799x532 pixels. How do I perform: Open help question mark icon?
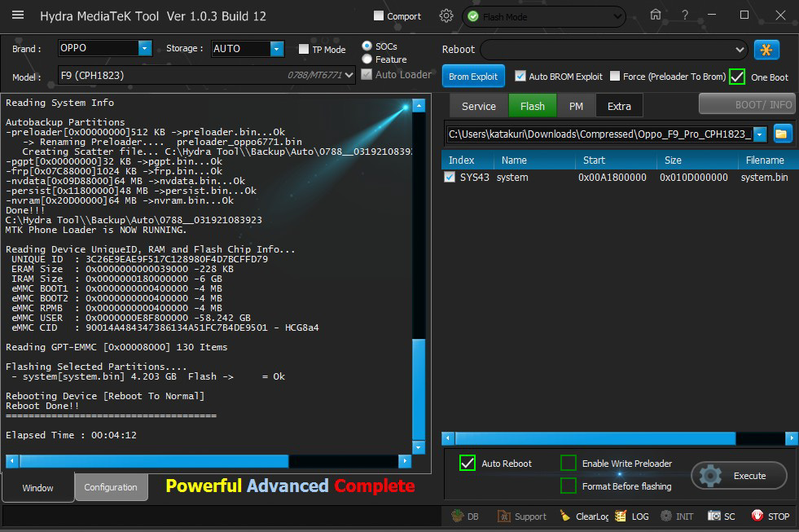click(x=685, y=15)
